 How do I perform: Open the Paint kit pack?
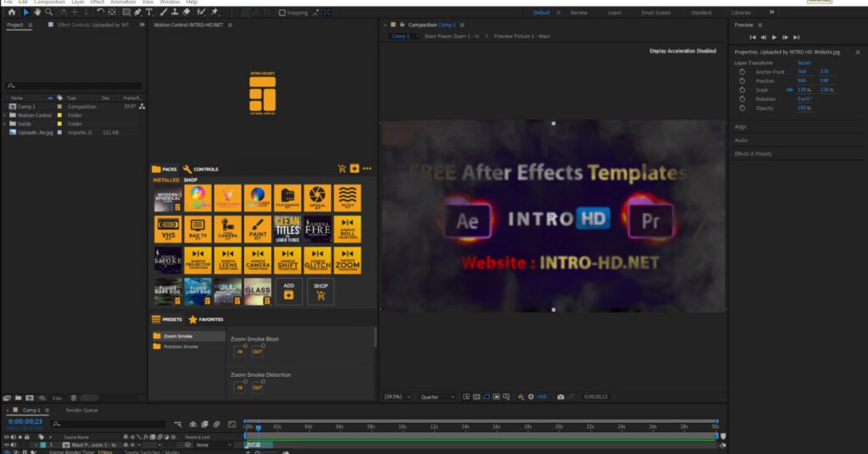point(258,229)
